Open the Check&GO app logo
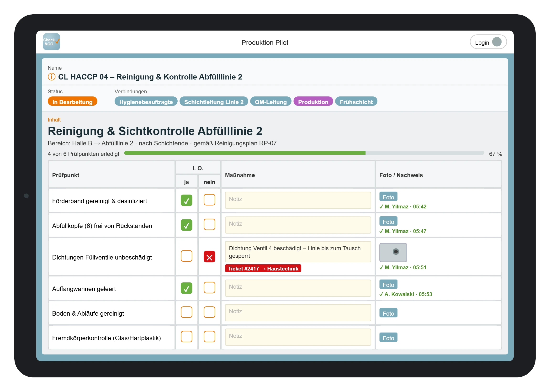Image resolution: width=550 pixels, height=392 pixels. [x=51, y=42]
